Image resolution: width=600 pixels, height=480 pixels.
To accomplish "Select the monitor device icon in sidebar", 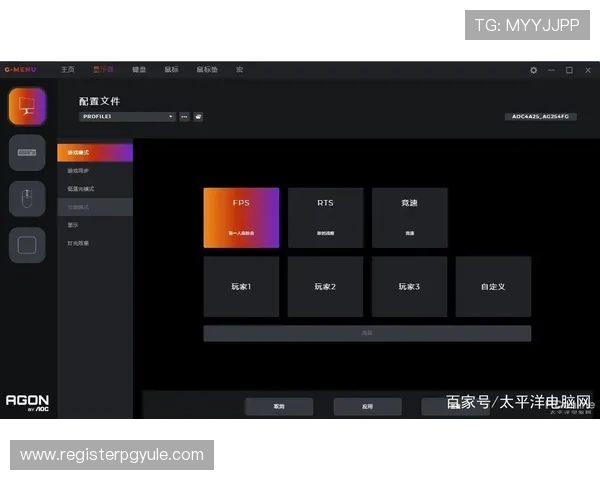I will pyautogui.click(x=27, y=106).
